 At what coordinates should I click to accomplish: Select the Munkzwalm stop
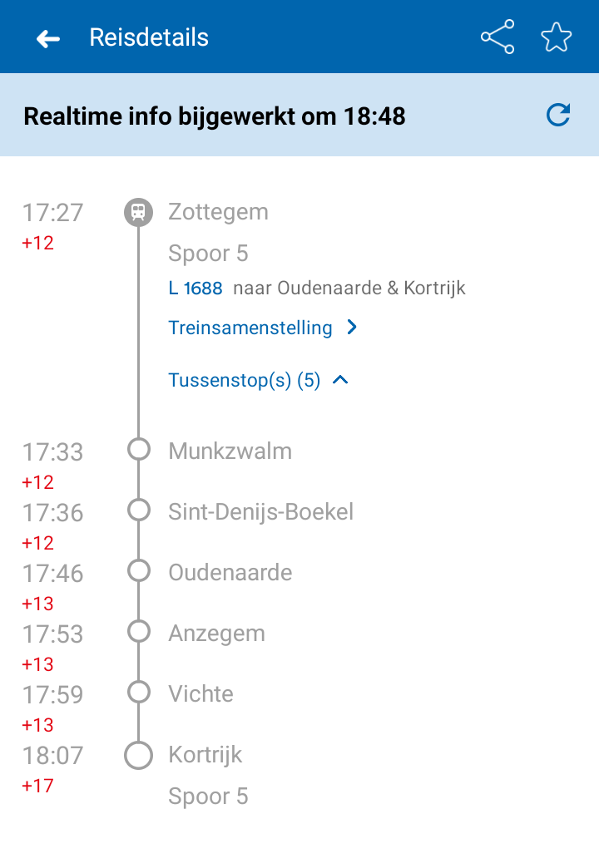coord(230,451)
